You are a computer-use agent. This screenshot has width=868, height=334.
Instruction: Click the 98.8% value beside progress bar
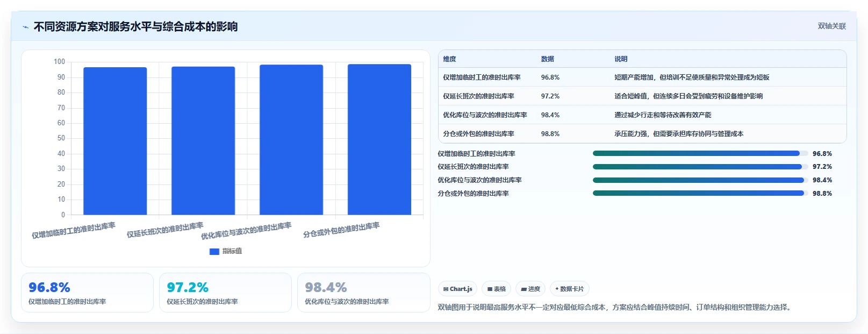point(822,194)
